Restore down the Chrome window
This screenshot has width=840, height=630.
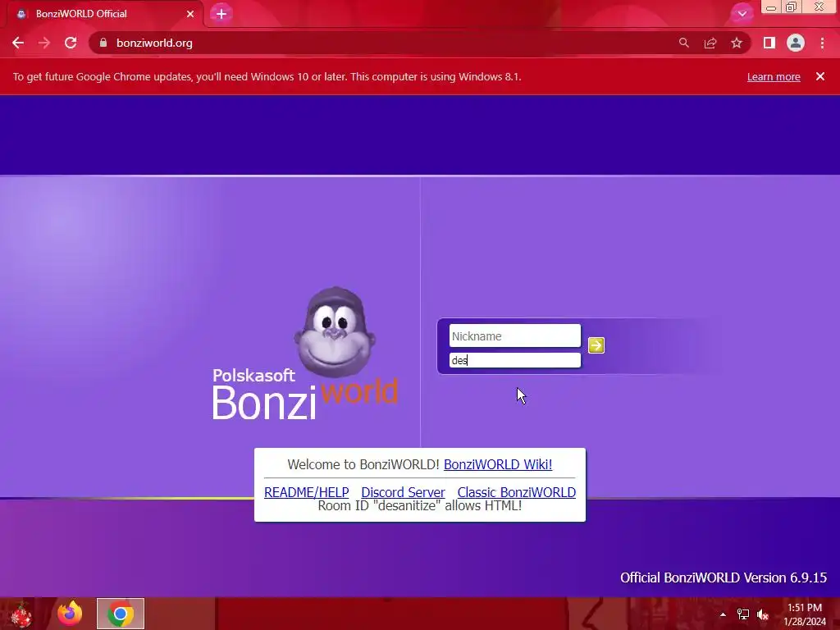tap(792, 7)
